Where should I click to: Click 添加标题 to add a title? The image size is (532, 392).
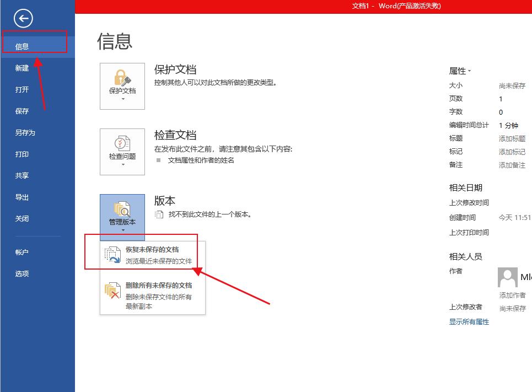coord(512,138)
